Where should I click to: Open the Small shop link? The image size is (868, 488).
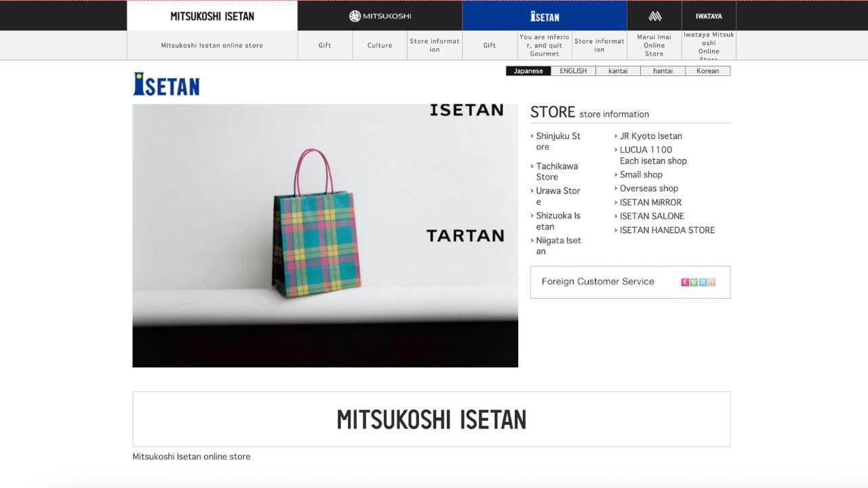[x=641, y=174]
